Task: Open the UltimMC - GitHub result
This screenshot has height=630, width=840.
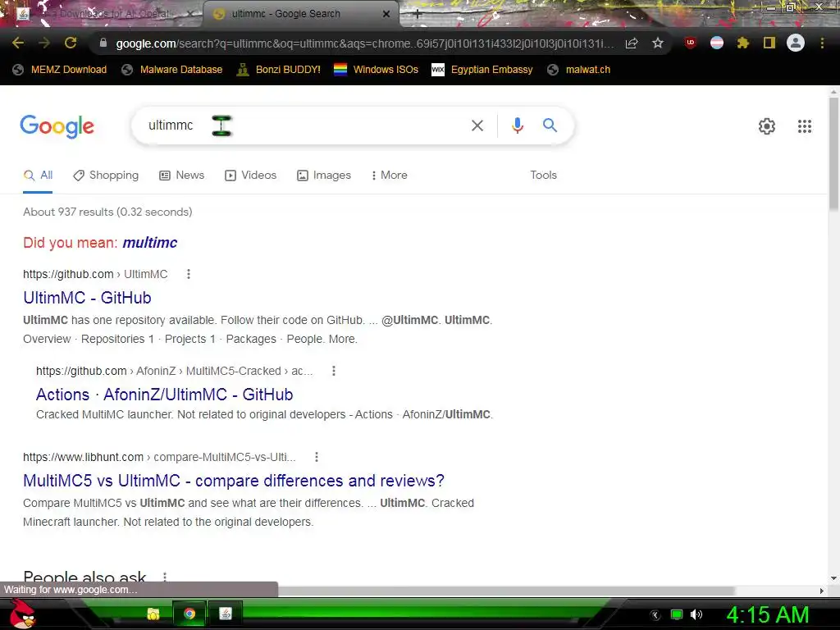Action: coord(87,298)
